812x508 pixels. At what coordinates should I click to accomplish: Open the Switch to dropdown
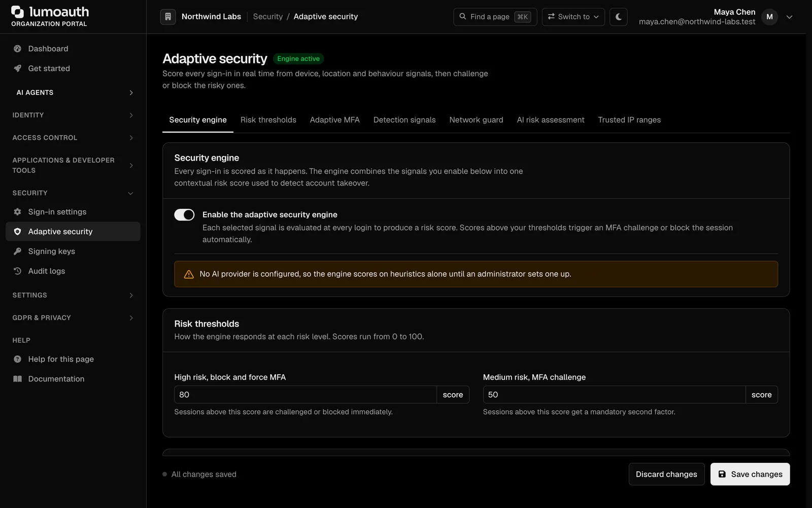pyautogui.click(x=573, y=17)
